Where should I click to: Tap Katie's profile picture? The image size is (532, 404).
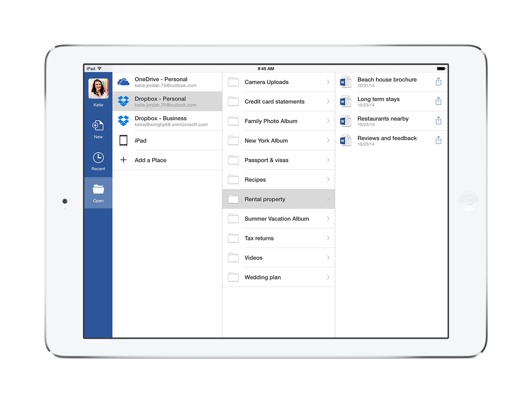(x=98, y=88)
